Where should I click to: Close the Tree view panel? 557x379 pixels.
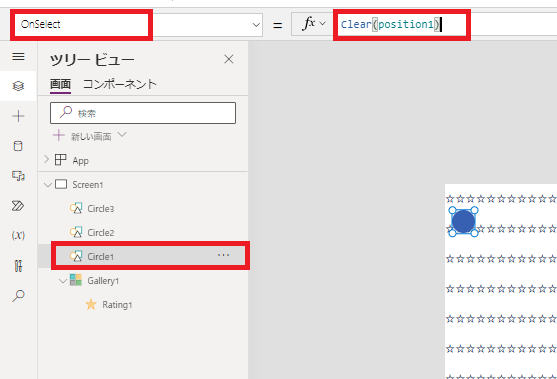click(229, 59)
